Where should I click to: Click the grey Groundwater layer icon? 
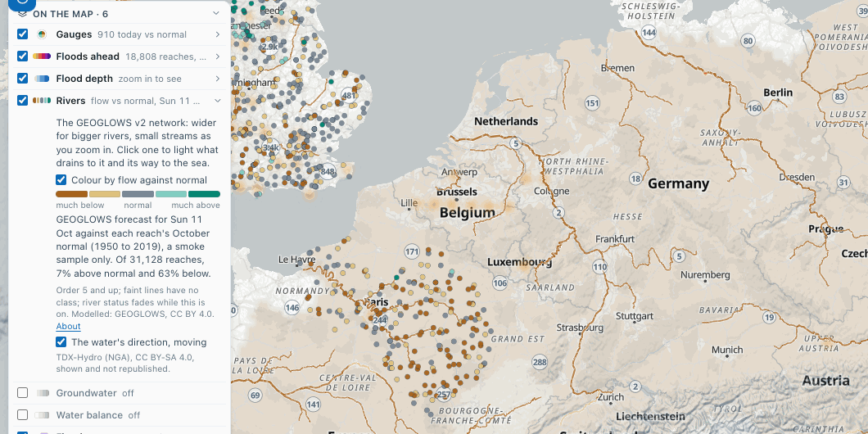point(43,393)
